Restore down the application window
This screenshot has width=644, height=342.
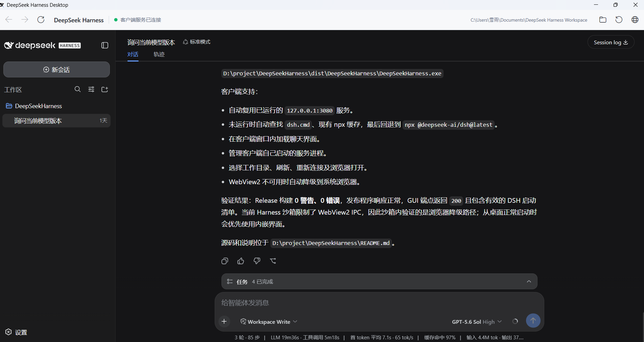click(x=616, y=5)
